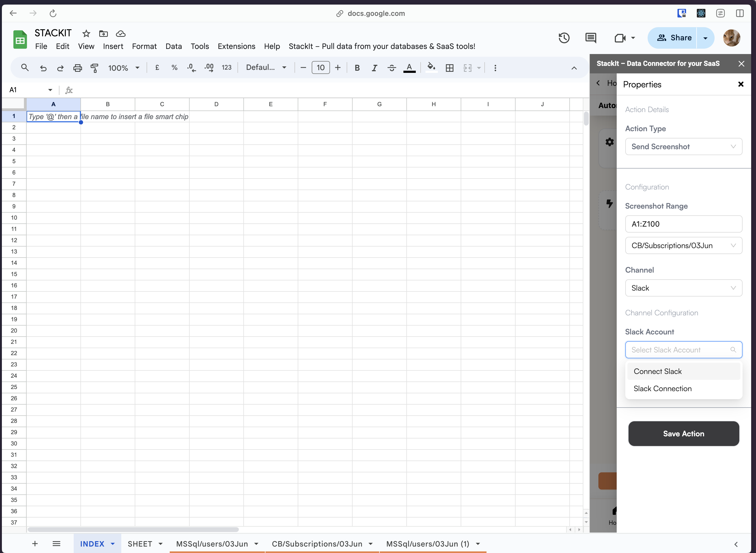Toggle bold formatting
Screen dimensions: 756x553
point(357,68)
